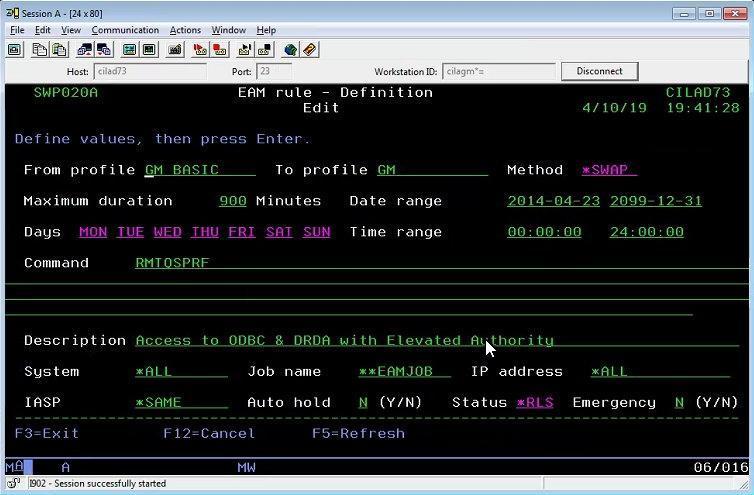The height and width of the screenshot is (495, 754).
Task: Open the Communication menu
Action: click(x=124, y=30)
